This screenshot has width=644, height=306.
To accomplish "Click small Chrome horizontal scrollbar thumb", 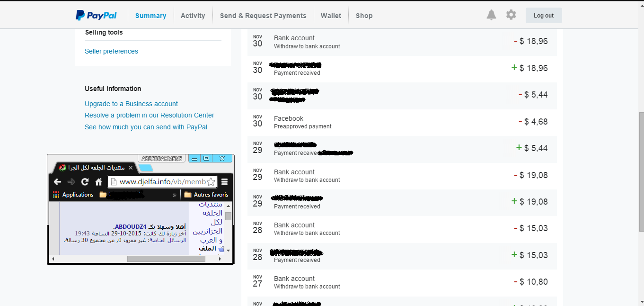I will [166, 259].
